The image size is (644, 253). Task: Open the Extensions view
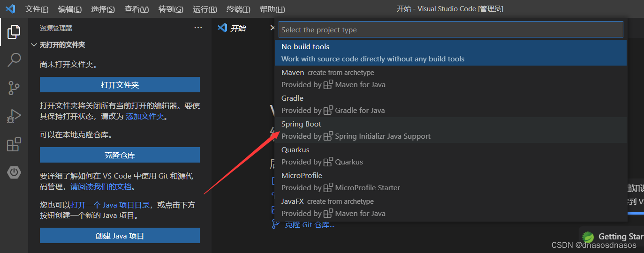tap(14, 144)
